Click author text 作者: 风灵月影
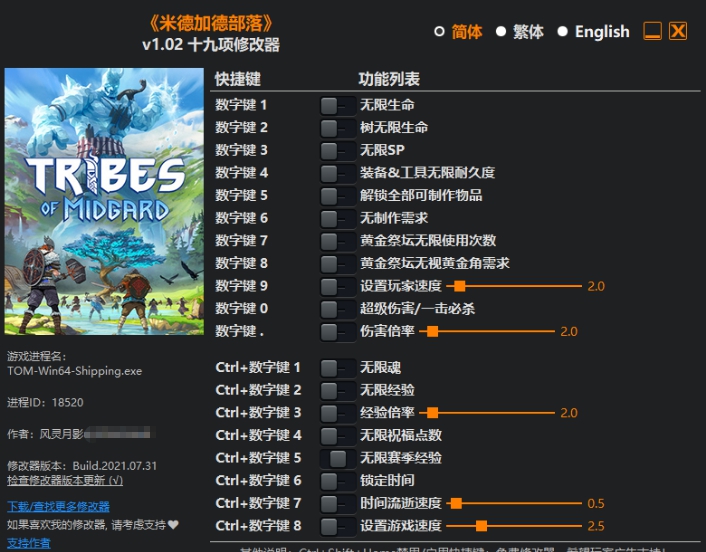706x552 pixels. [45, 434]
